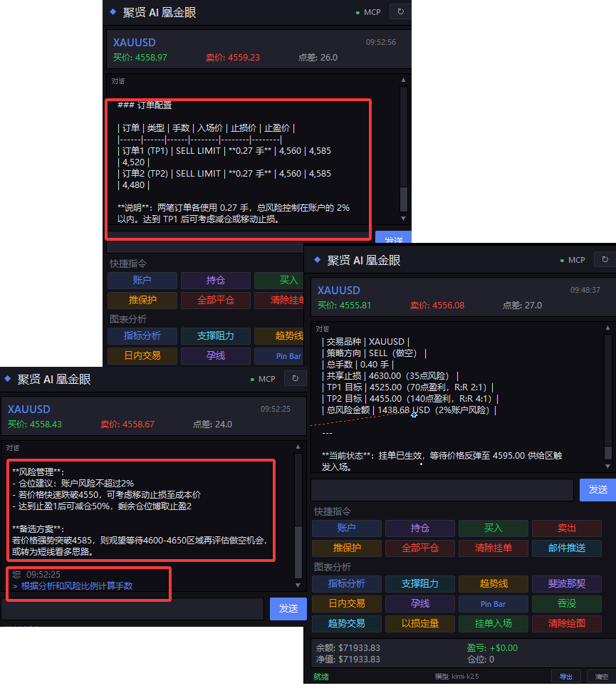616x698 pixels.
Task: Open 账户 in the 09:48:37 window
Action: pyautogui.click(x=347, y=528)
